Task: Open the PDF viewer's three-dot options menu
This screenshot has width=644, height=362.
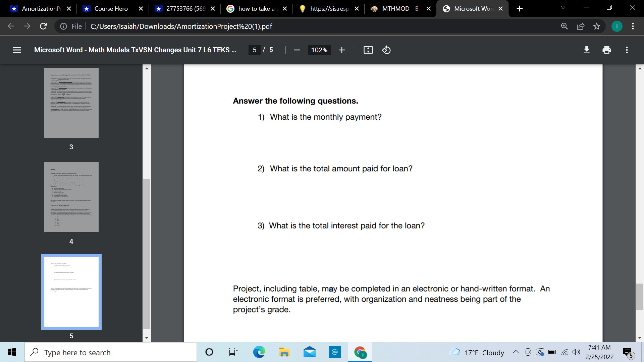Action: pyautogui.click(x=627, y=50)
